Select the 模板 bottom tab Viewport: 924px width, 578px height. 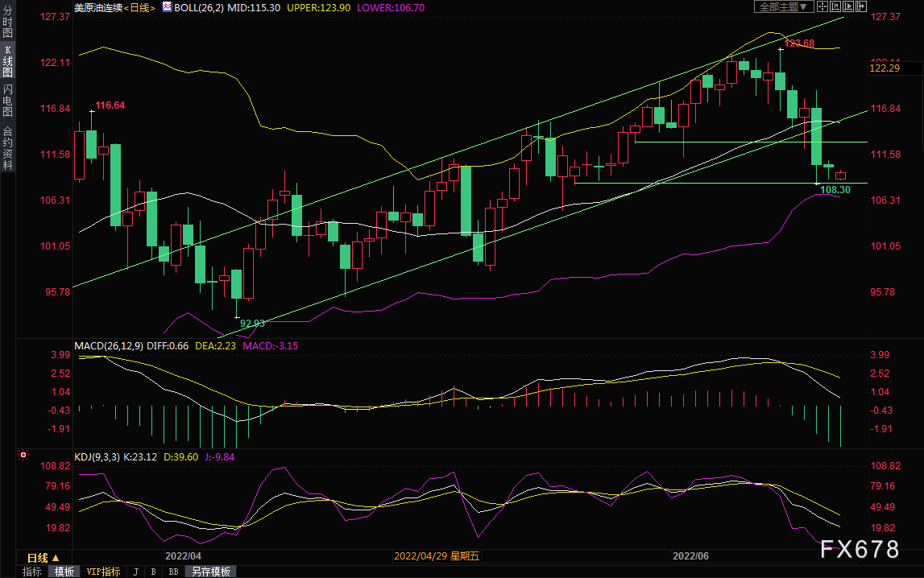(x=64, y=572)
